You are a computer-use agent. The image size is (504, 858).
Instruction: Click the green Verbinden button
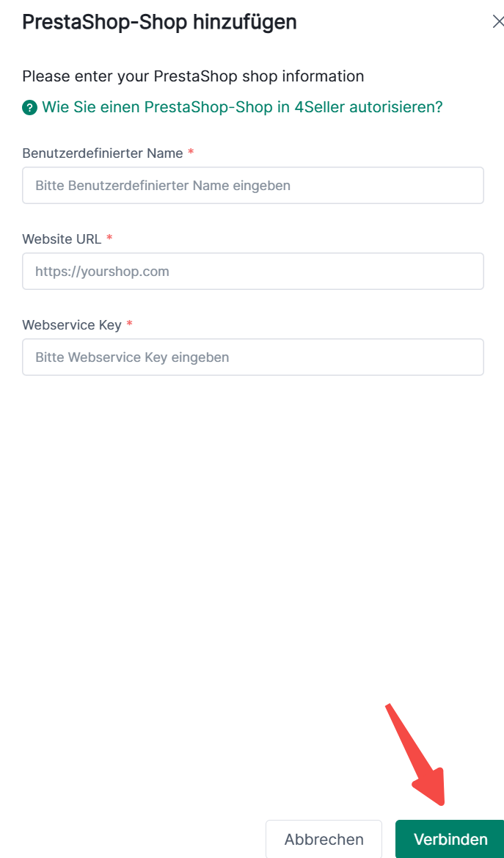pyautogui.click(x=450, y=839)
